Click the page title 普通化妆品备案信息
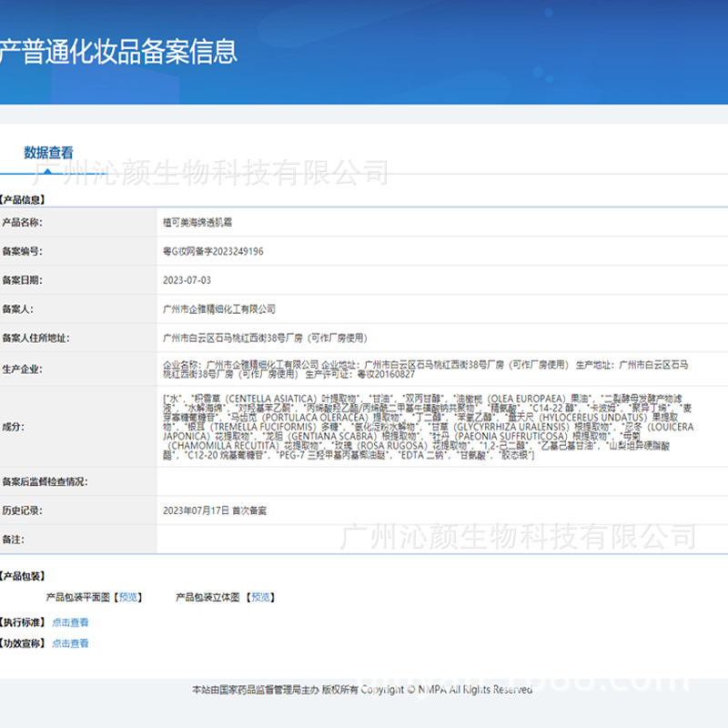The width and height of the screenshot is (728, 728). 118,51
